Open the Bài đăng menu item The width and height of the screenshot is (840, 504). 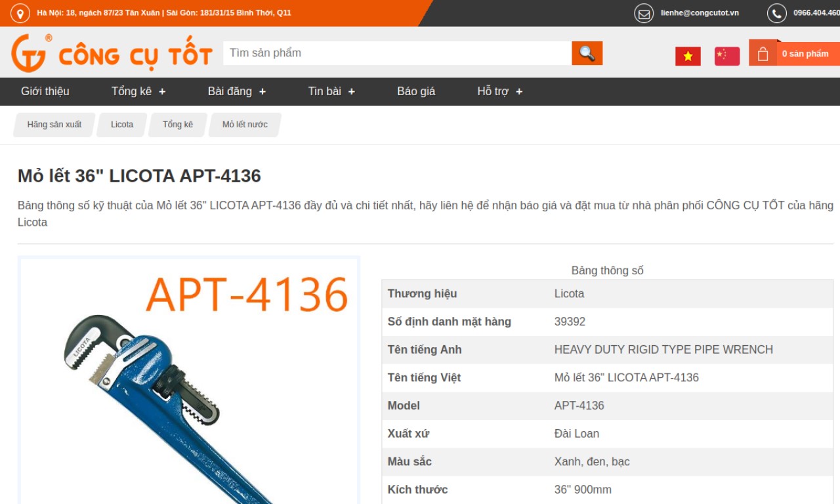point(230,91)
